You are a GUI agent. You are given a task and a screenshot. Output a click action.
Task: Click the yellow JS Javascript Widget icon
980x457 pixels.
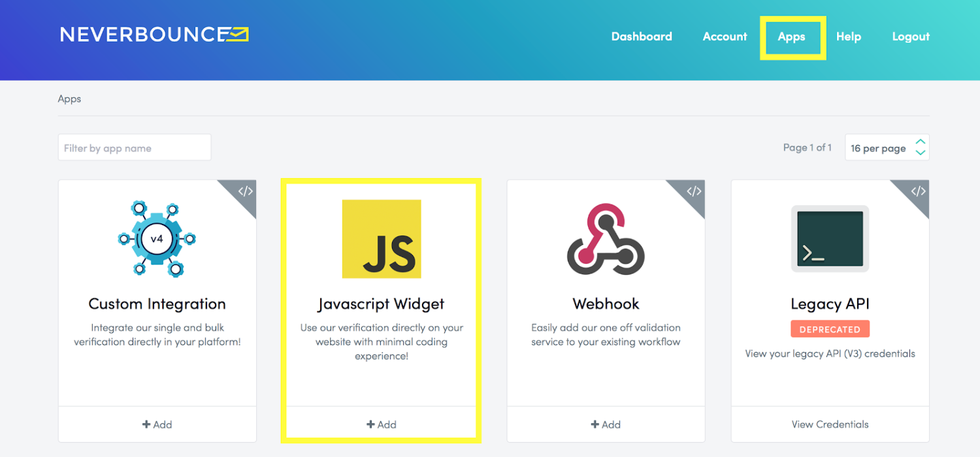tap(382, 239)
